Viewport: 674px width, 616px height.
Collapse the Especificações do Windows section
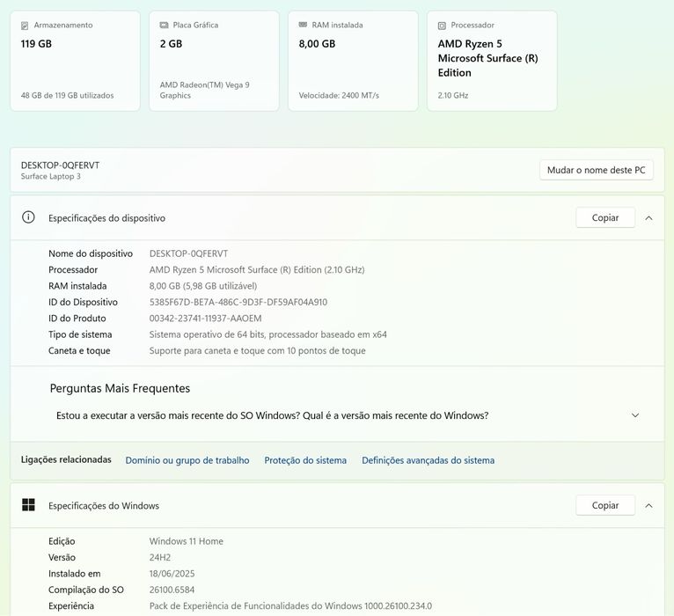point(648,505)
